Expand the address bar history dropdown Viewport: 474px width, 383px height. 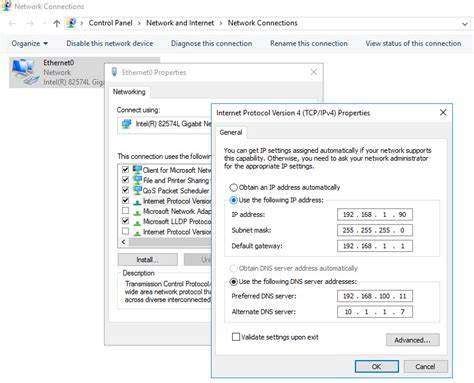pyautogui.click(x=465, y=24)
